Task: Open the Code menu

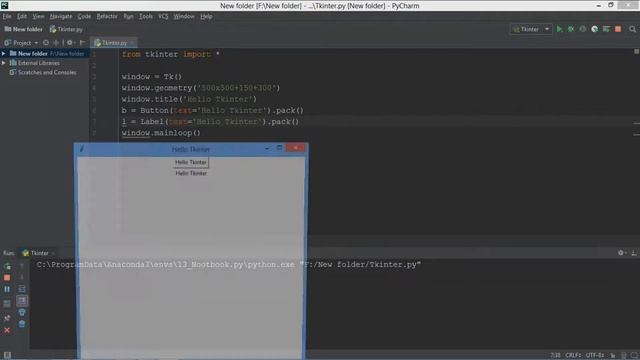Action: (84, 16)
